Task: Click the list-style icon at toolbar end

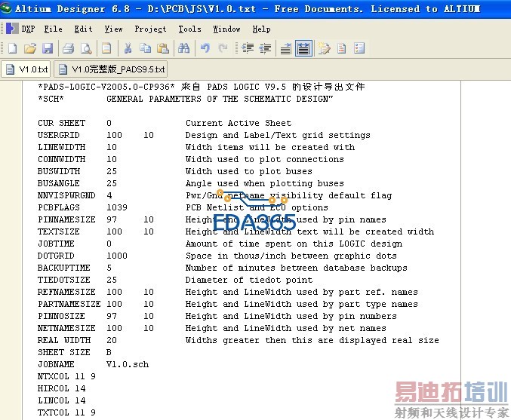Action: (359, 48)
